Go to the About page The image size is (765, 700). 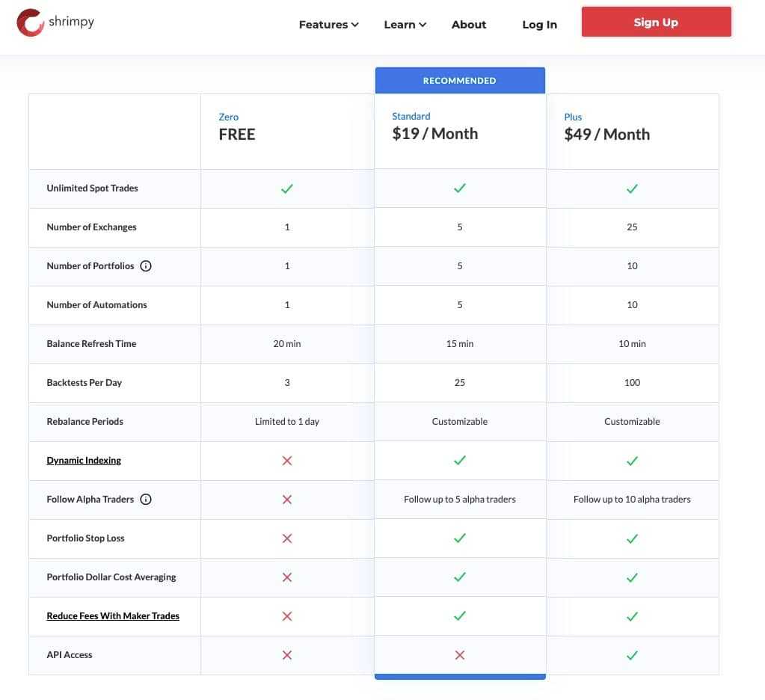469,25
